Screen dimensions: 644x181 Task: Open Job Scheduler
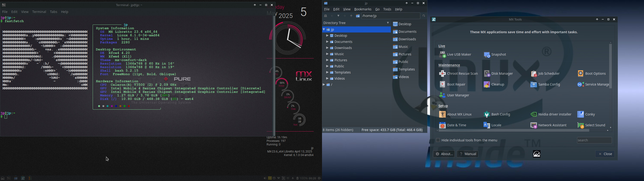(545, 74)
